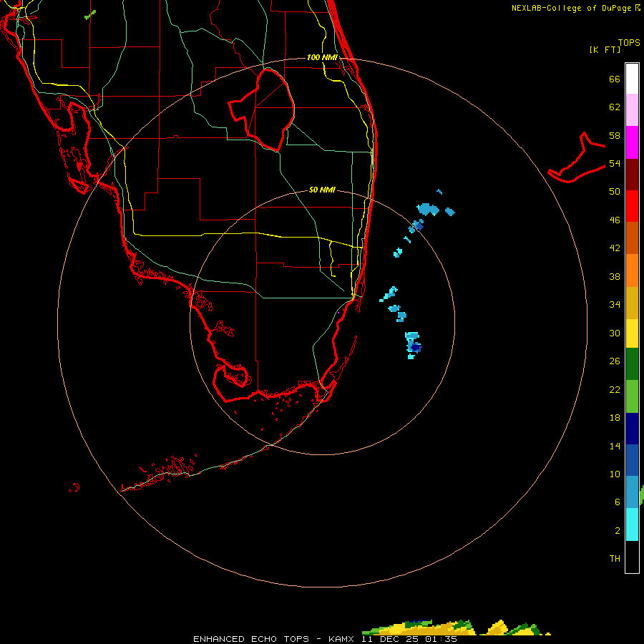Viewport: 644px width, 644px height.
Task: Click the KAMX station identifier
Action: [x=341, y=639]
